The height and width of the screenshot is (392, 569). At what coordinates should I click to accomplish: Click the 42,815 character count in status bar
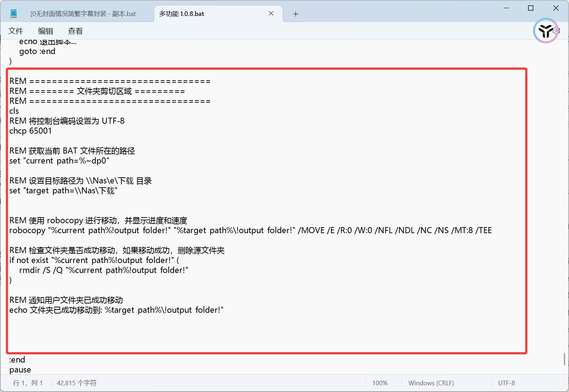coord(77,383)
